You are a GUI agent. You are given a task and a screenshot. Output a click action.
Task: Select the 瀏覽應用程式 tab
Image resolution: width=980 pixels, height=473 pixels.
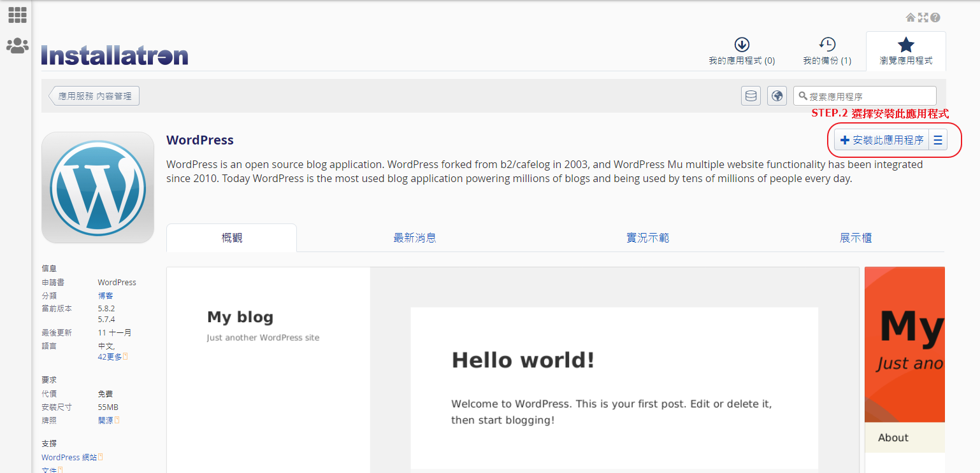[906, 52]
